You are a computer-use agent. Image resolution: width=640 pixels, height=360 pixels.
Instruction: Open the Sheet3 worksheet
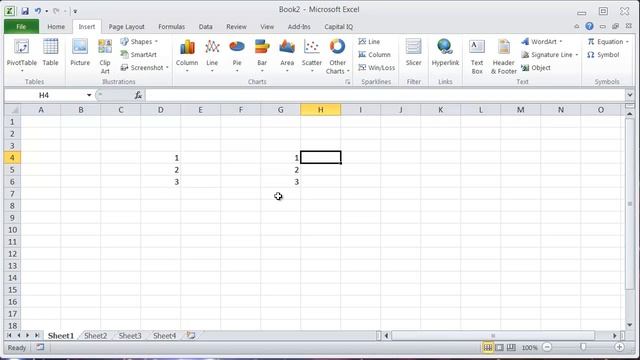tap(130, 336)
